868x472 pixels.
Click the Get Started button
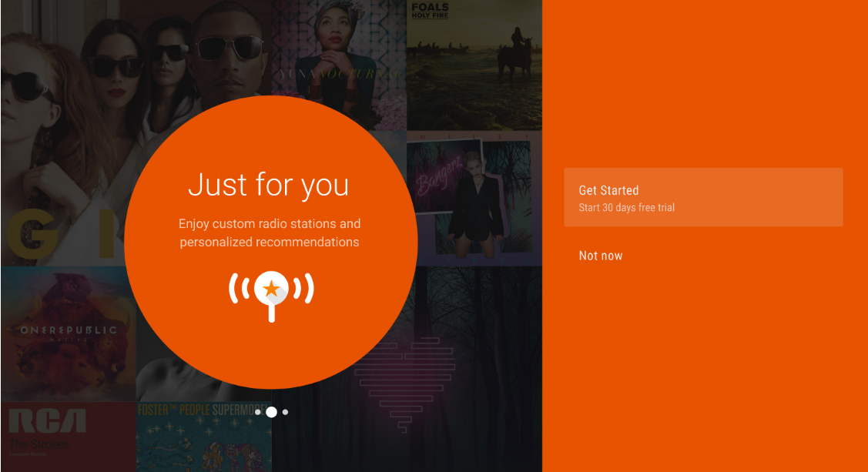[702, 197]
